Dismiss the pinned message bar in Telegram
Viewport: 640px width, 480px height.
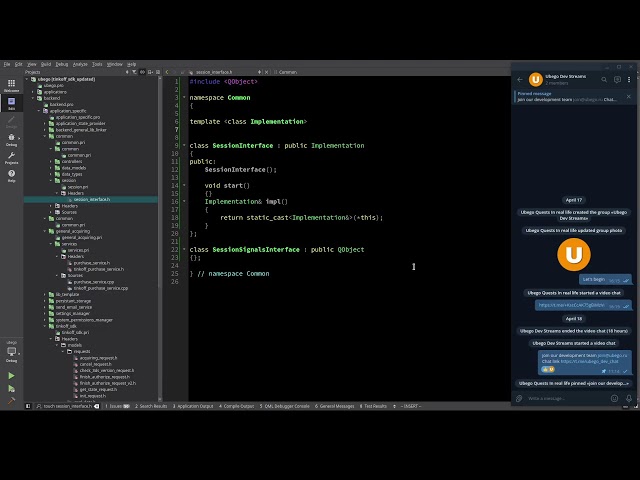[629, 96]
